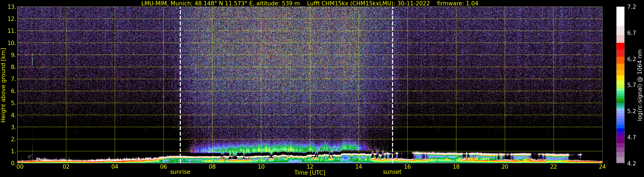Click the height axis tick label "8."

point(13,67)
